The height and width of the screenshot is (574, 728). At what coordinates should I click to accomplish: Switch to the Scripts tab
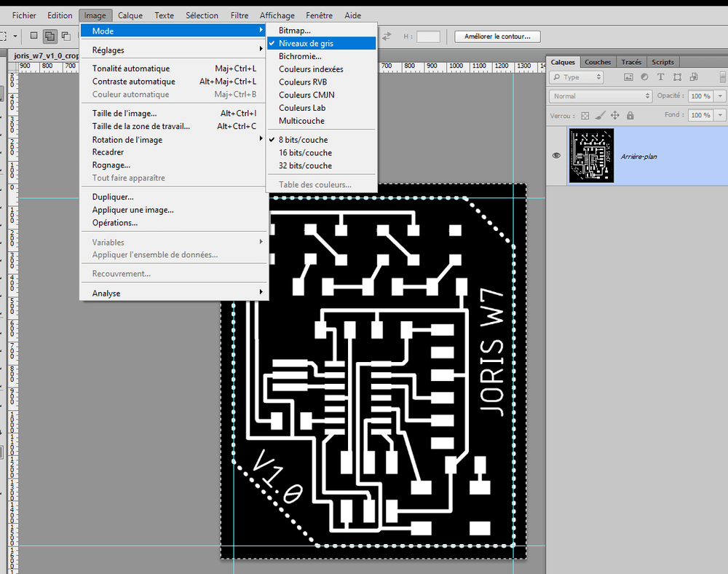click(x=662, y=62)
